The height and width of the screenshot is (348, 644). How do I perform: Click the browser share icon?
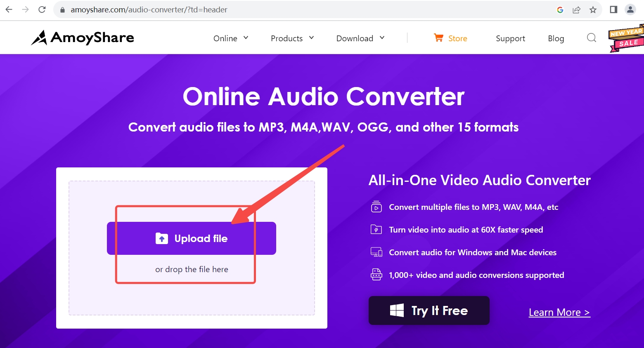pyautogui.click(x=577, y=9)
